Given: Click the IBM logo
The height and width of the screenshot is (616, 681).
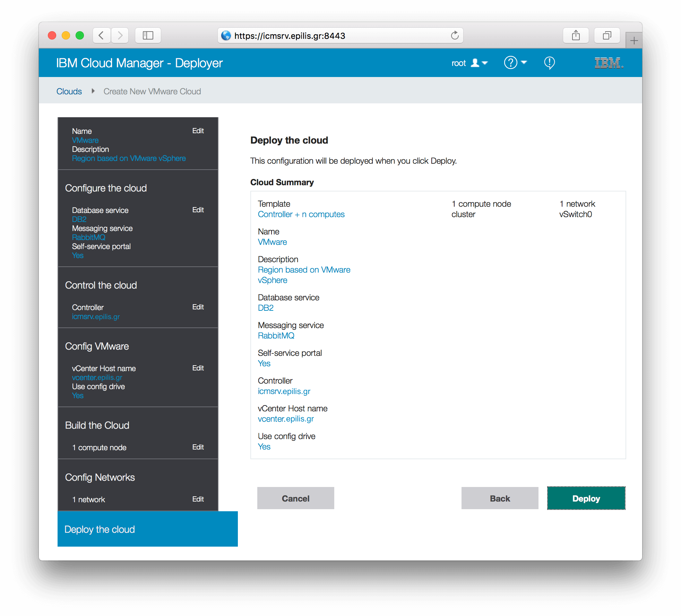Looking at the screenshot, I should pos(609,63).
